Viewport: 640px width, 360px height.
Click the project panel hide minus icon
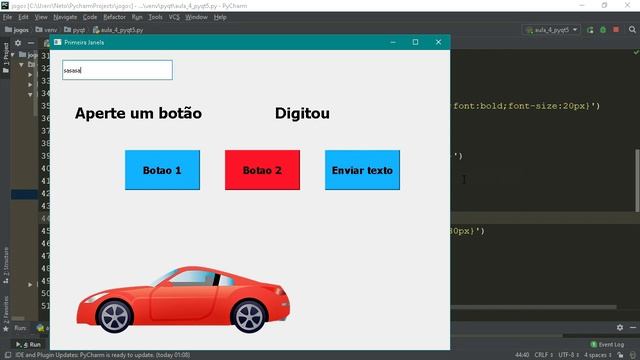31,43
